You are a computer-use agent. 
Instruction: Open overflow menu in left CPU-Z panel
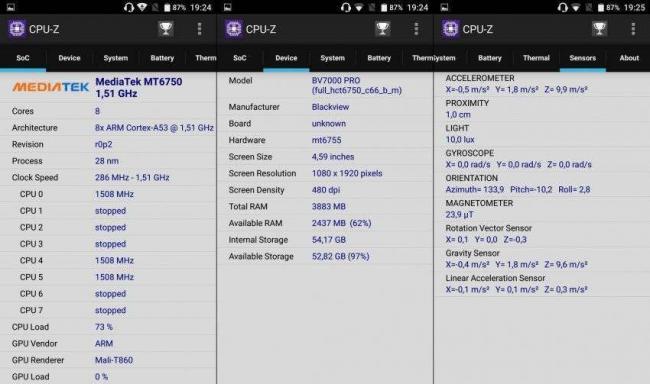pyautogui.click(x=199, y=29)
